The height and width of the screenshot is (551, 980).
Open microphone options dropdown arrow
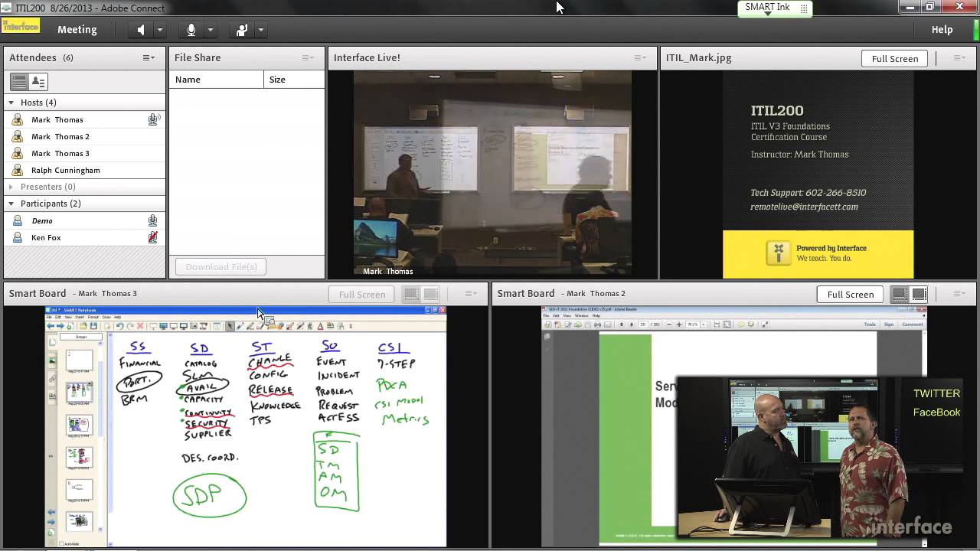pyautogui.click(x=210, y=30)
